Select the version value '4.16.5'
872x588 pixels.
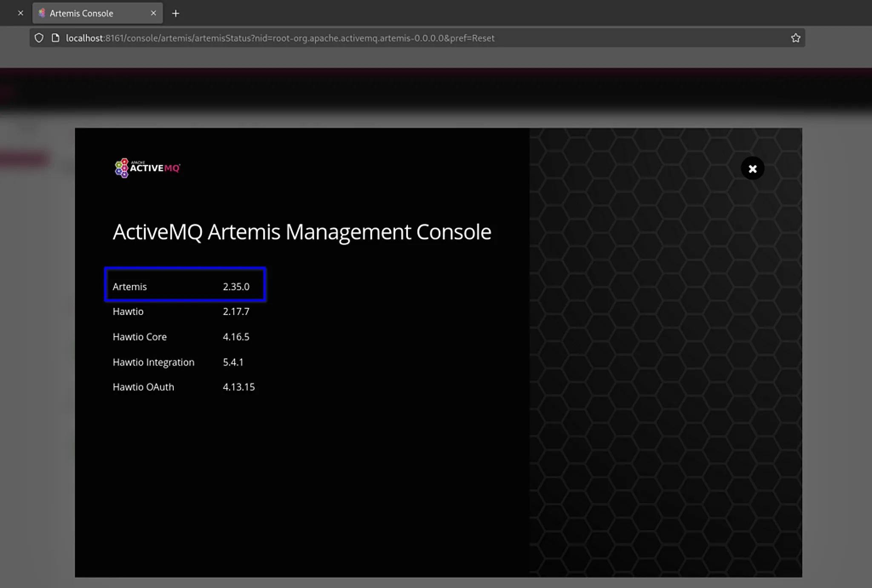point(236,337)
